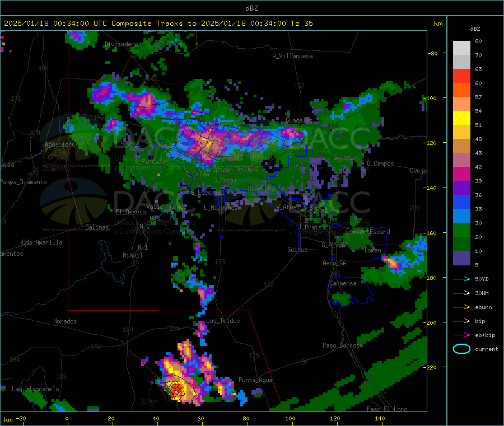Click the Valle_Grande map label
This screenshot has width=504, height=426.
[x=166, y=207]
